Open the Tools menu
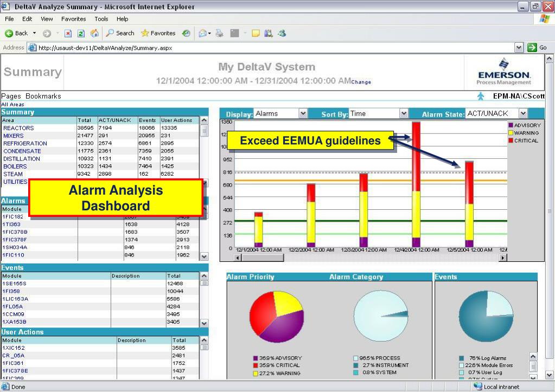Screen dimensions: 555x392 101,19
